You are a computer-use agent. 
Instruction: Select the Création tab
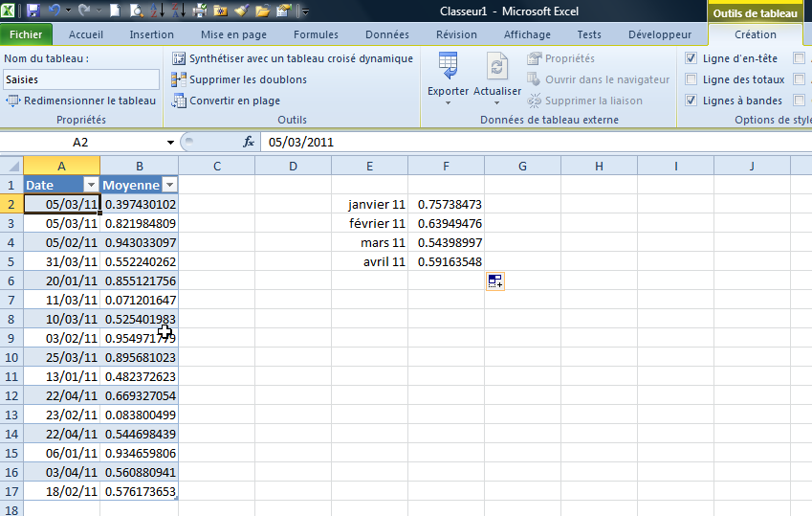[756, 34]
